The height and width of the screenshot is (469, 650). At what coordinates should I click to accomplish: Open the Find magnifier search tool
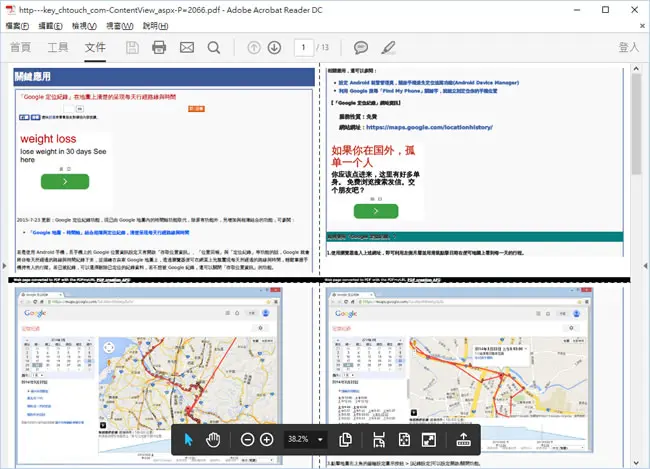coord(214,48)
